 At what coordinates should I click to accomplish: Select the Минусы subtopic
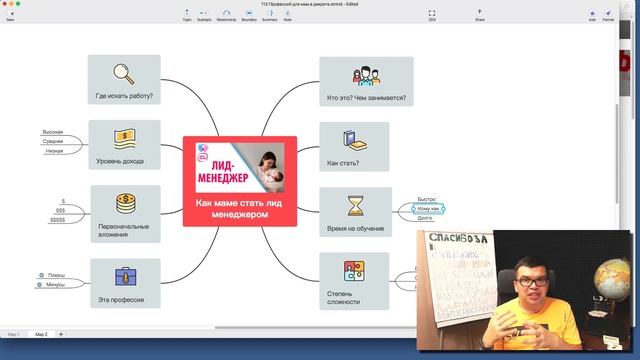pyautogui.click(x=55, y=284)
